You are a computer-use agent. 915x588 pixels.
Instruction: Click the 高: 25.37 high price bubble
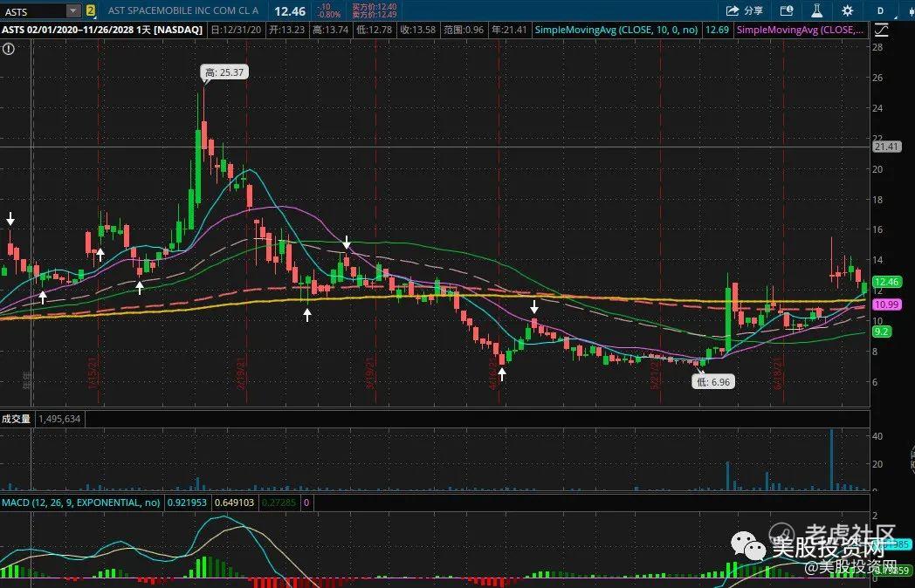(224, 72)
